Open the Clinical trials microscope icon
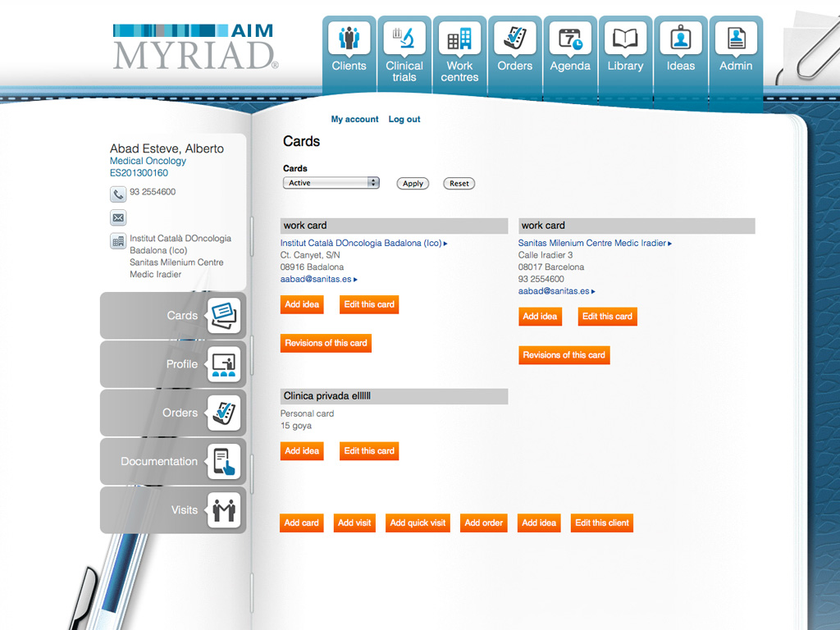 point(404,39)
